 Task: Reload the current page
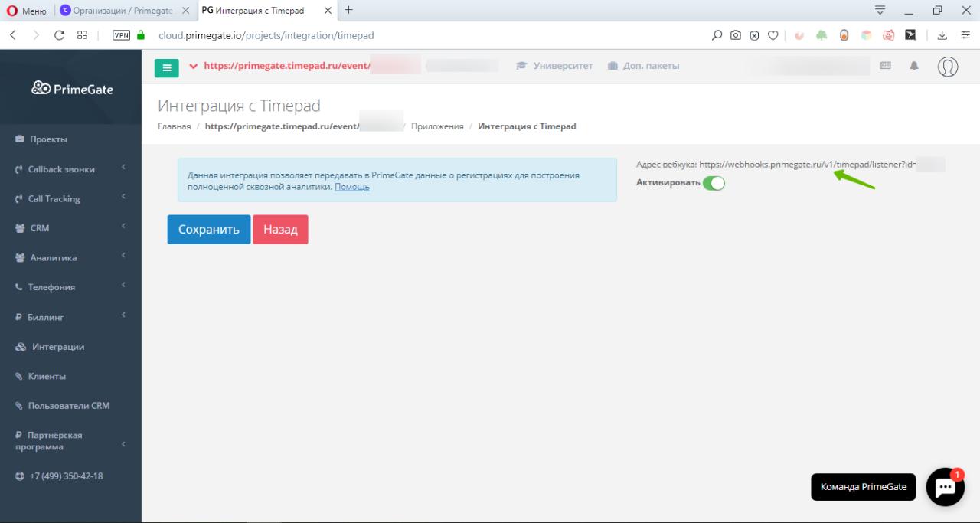tap(59, 35)
